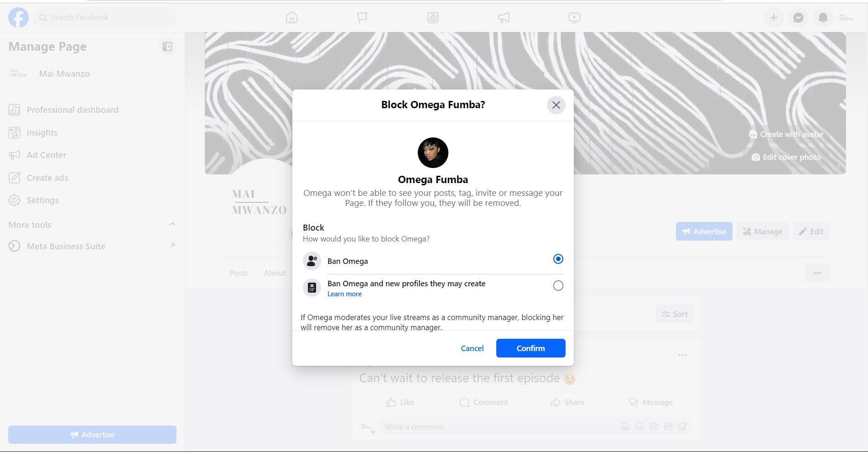Select Ban Omega and new profiles option

(x=558, y=286)
